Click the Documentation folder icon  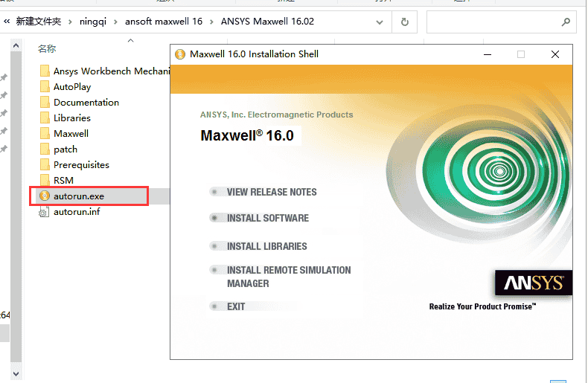[45, 102]
